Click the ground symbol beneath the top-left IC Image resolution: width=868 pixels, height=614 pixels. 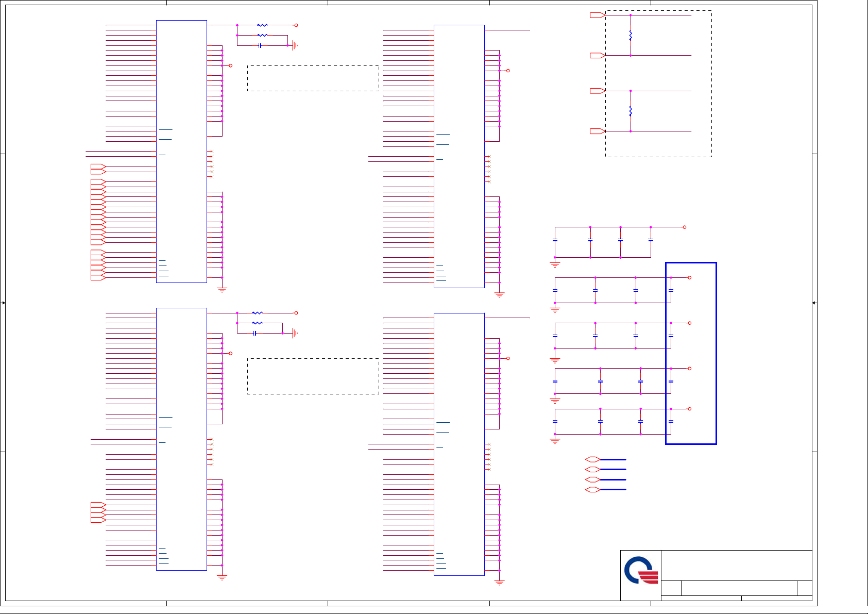pos(222,290)
